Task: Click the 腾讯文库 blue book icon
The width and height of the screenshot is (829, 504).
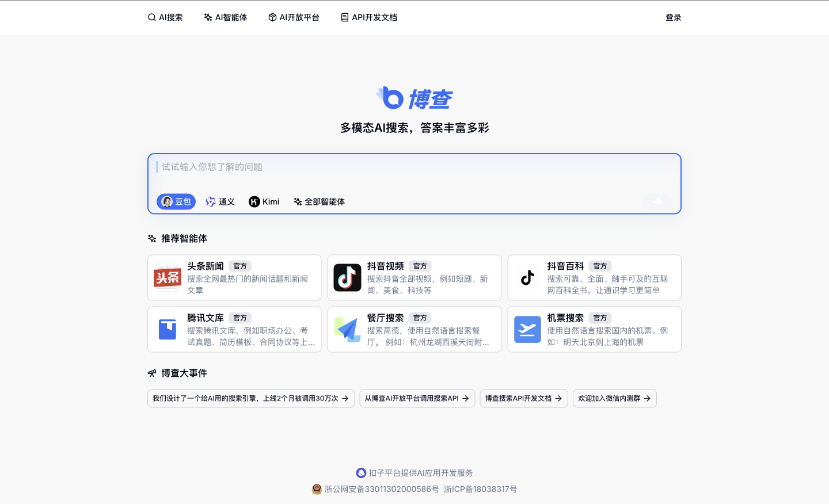Action: [168, 329]
